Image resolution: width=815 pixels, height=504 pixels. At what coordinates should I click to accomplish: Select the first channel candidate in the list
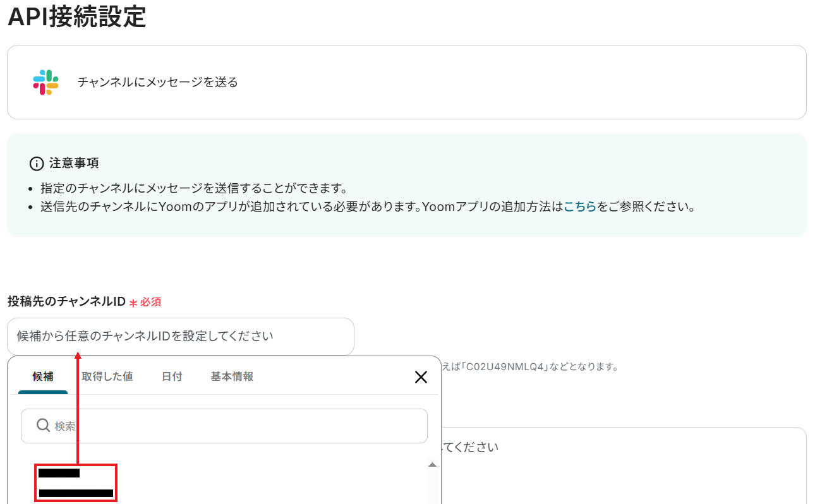tap(76, 483)
